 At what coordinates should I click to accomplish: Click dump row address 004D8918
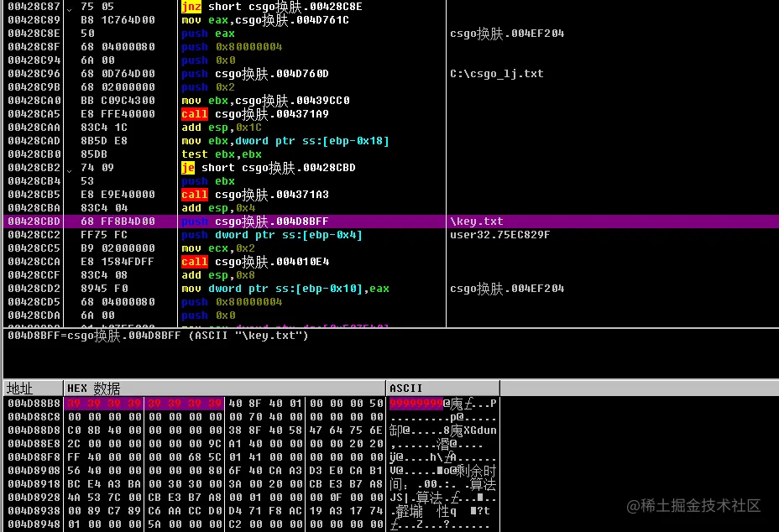click(34, 484)
